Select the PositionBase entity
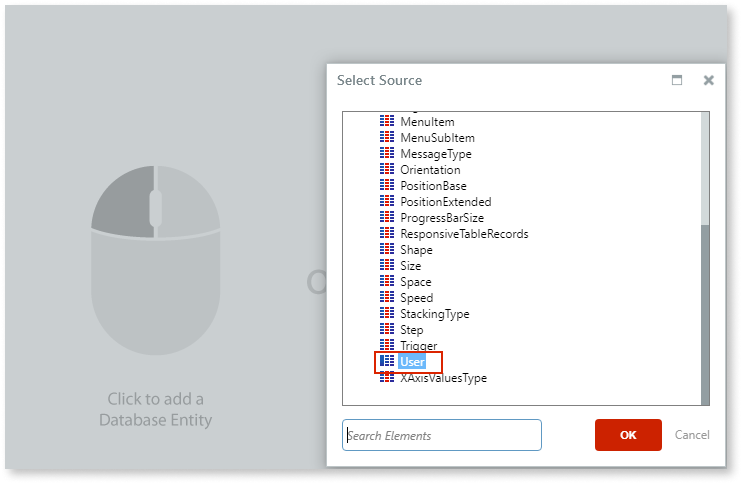Viewport: 742px width, 484px height. (x=433, y=186)
